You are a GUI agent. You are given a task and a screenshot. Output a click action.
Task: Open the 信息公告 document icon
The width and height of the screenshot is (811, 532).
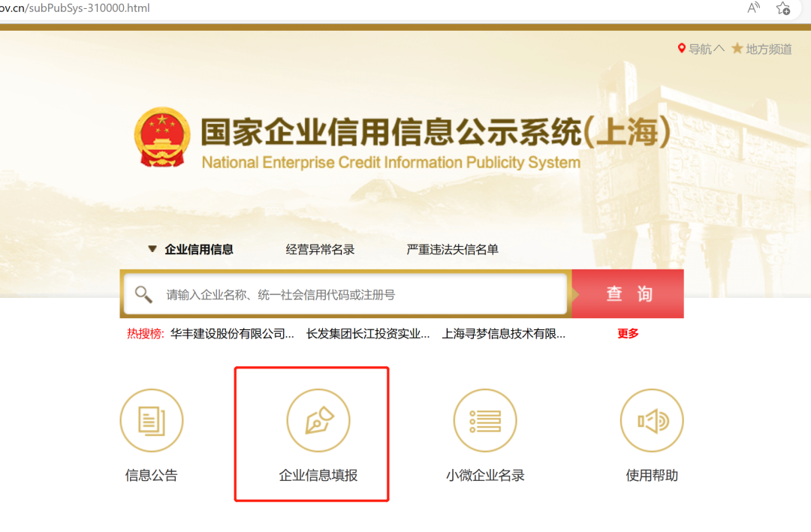click(x=152, y=420)
